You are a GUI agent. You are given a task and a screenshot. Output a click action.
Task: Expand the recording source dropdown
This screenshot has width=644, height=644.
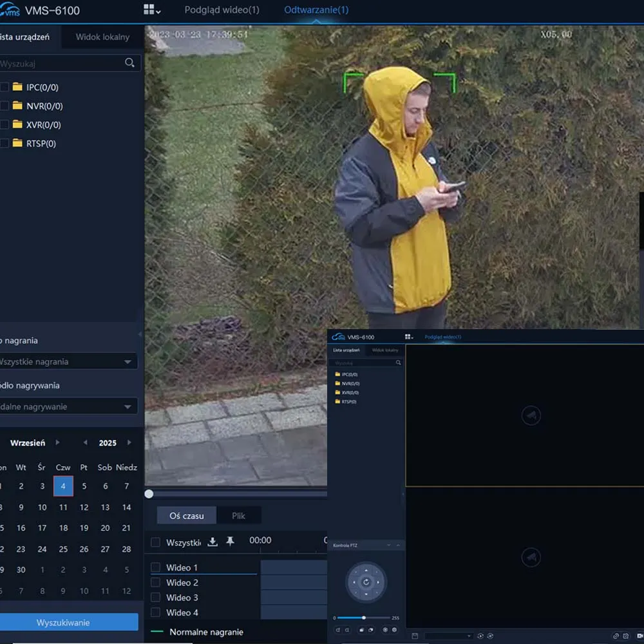point(67,407)
